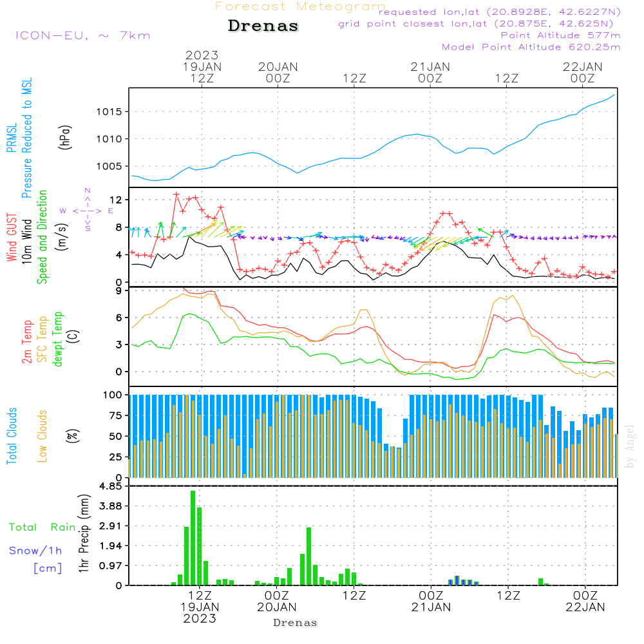Select the 1010 pressure tick value
Viewport: 644px width, 644px height.
point(109,139)
